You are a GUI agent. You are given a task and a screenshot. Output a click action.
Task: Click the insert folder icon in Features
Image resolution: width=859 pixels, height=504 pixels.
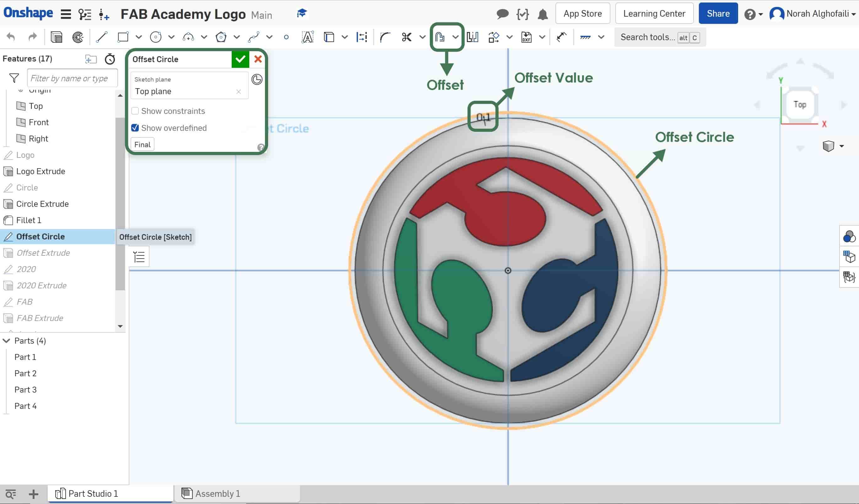point(91,59)
